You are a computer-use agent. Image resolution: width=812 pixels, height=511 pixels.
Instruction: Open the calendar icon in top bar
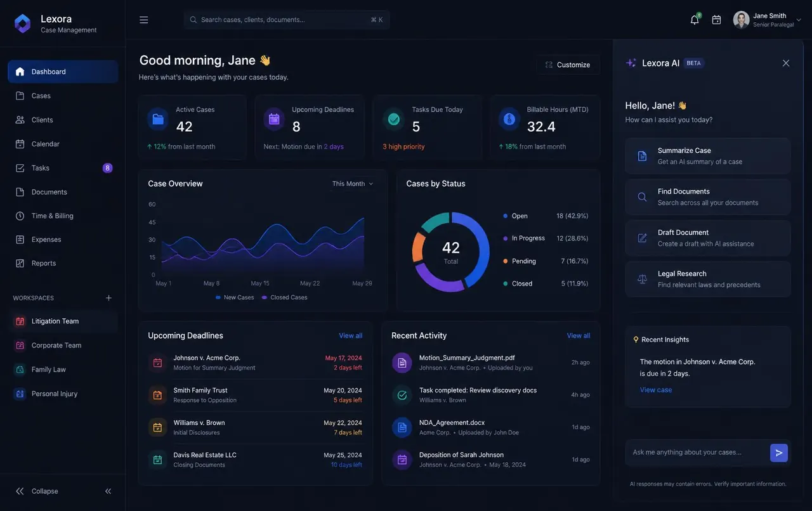tap(716, 20)
